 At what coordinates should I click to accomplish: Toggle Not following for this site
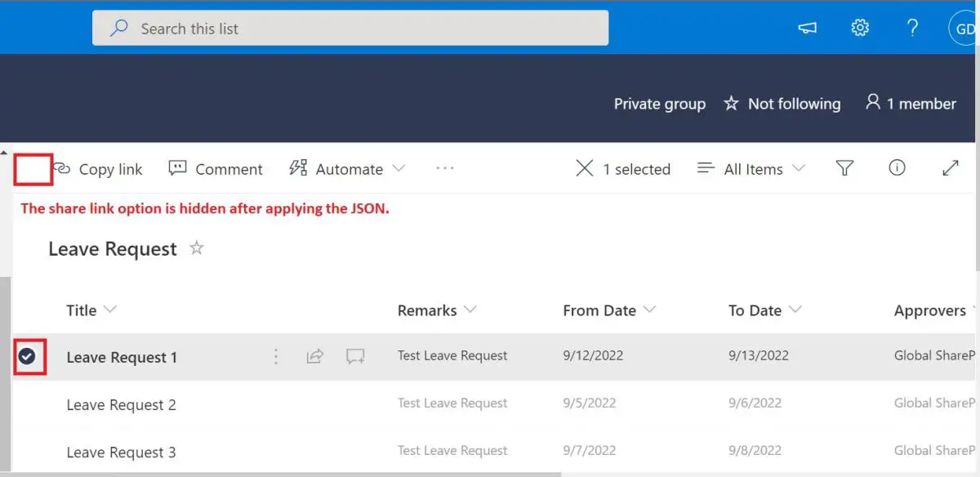782,104
